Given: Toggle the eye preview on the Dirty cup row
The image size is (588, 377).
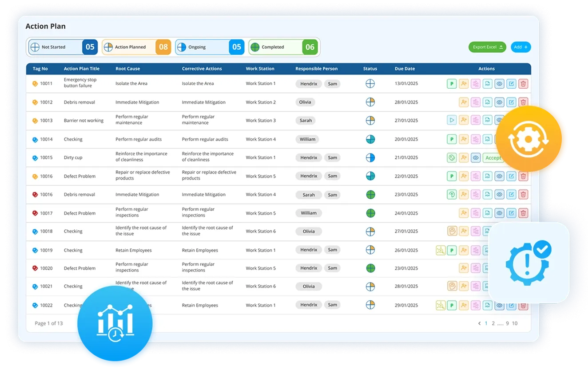Looking at the screenshot, I should point(475,157).
